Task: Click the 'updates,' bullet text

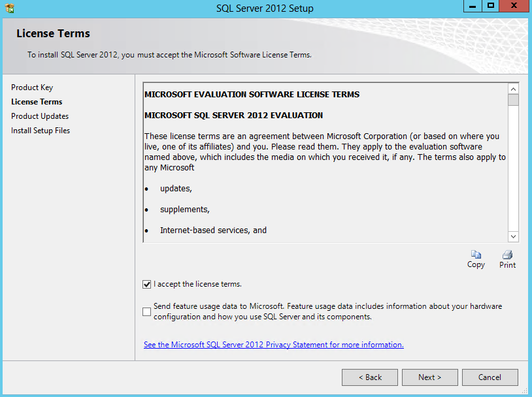Action: [x=176, y=189]
